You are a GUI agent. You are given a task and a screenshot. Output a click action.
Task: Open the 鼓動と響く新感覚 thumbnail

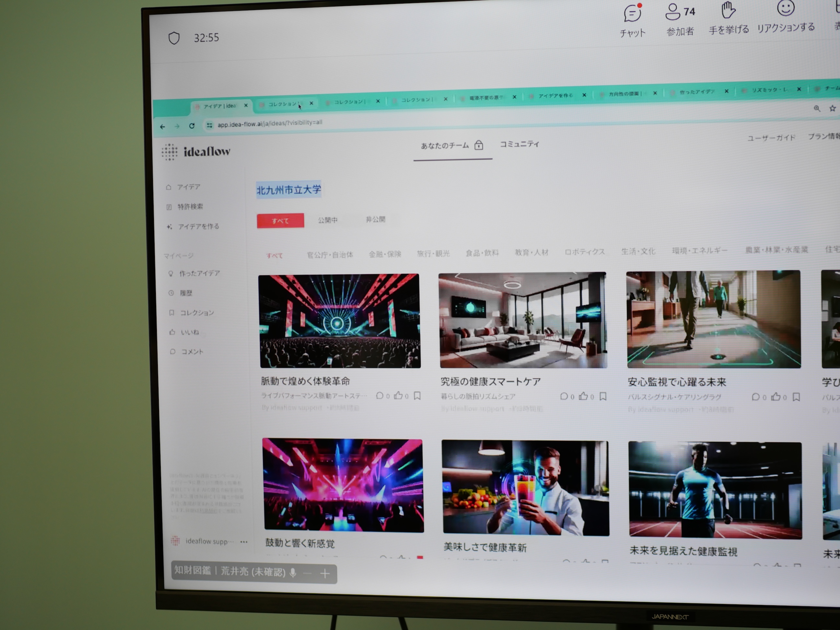point(343,485)
